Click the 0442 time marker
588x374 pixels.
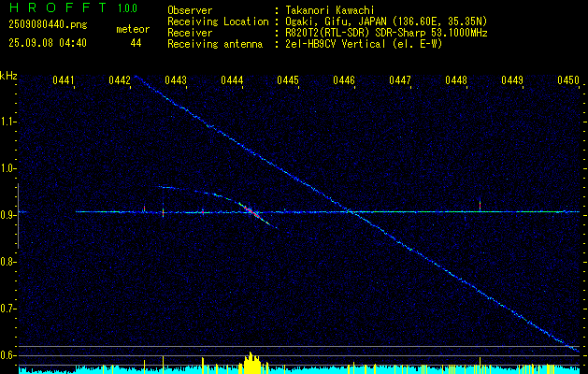120,80
